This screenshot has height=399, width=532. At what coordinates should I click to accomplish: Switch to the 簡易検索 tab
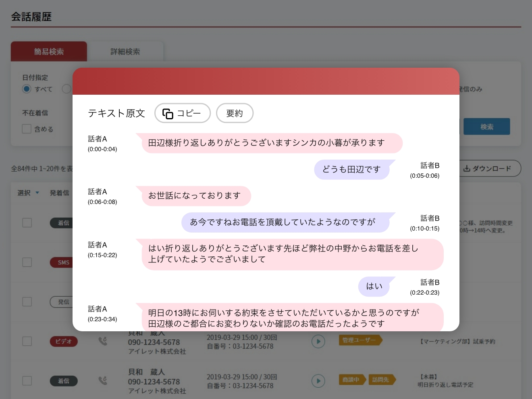pos(49,52)
